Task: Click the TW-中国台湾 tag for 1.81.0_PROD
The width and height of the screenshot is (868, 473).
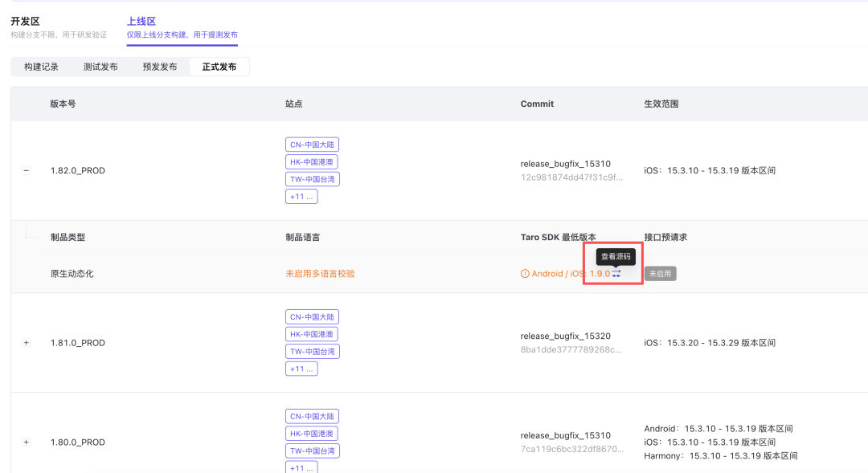Action: pyautogui.click(x=313, y=351)
